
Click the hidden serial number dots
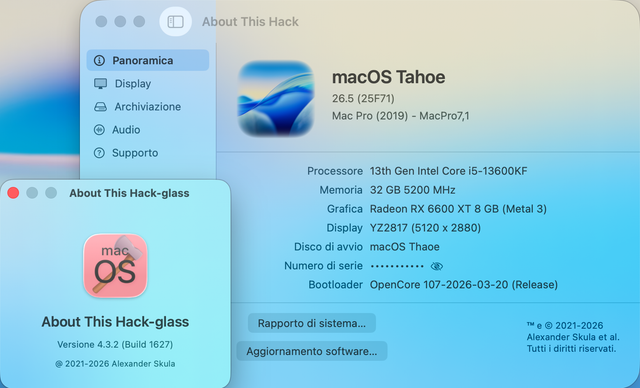pyautogui.click(x=397, y=266)
